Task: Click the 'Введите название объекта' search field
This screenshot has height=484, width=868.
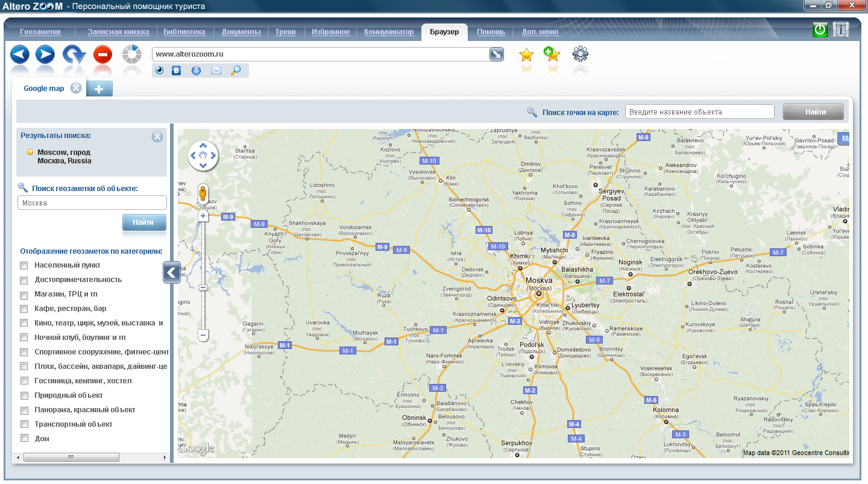Action: coord(700,112)
